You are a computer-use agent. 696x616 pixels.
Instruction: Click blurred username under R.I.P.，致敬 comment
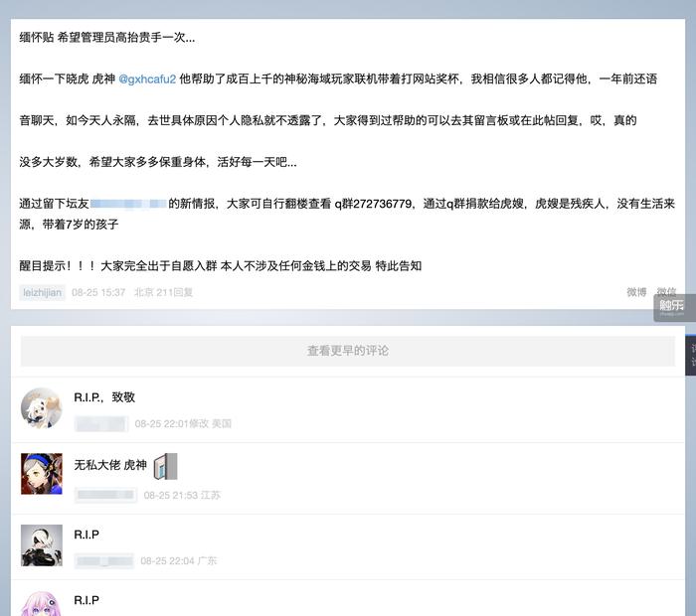tap(101, 424)
